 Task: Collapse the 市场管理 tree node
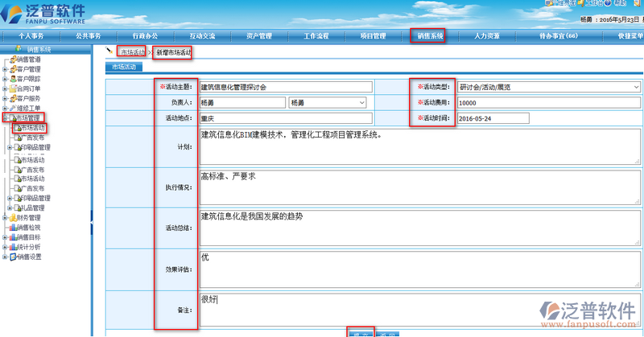coord(5,118)
